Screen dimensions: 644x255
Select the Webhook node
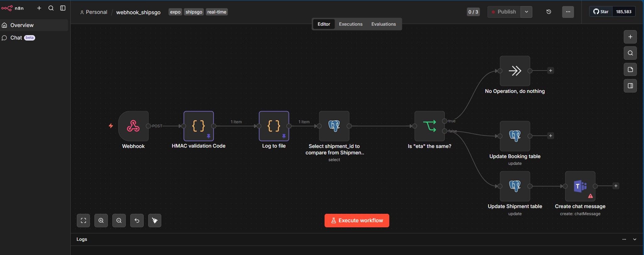click(133, 126)
